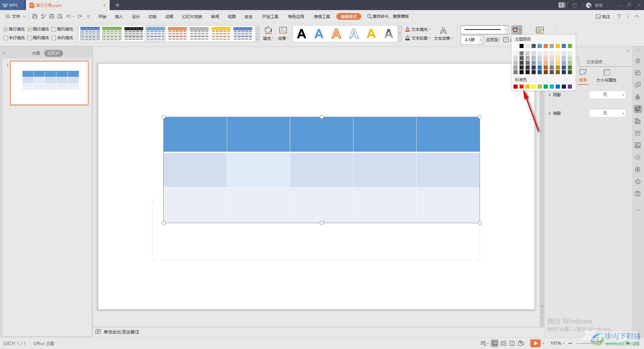Click 单击此处添加备注 notes area
This screenshot has width=644, height=349.
tap(121, 332)
